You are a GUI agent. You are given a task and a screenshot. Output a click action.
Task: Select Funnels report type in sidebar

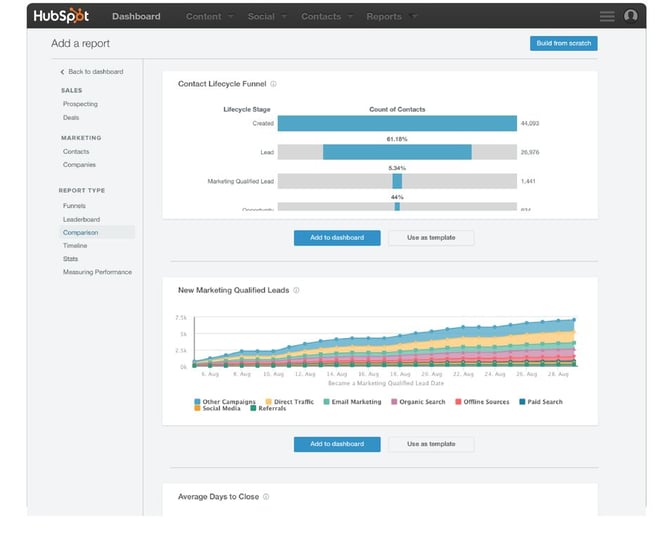click(74, 206)
